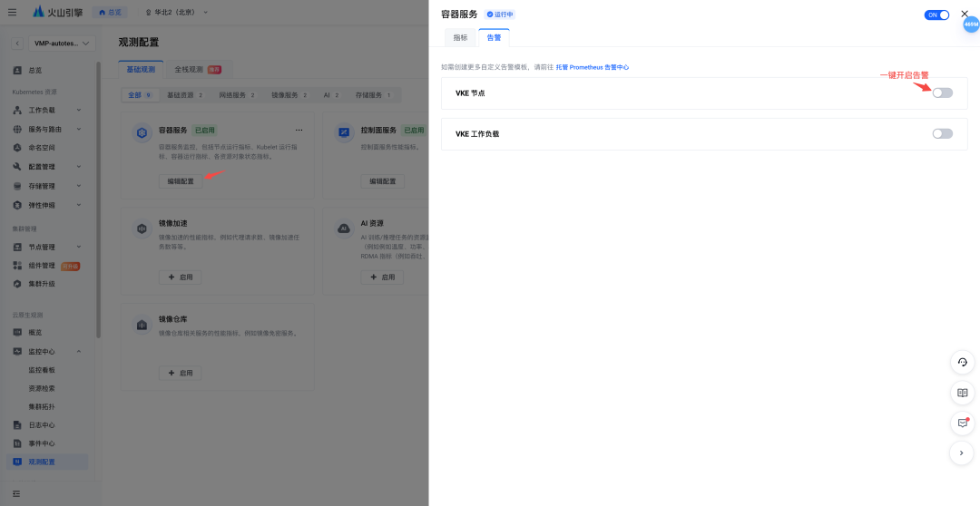Viewport: 980px width, 506px height.
Task: Click 启用 on 镜像加速 card
Action: click(x=180, y=277)
